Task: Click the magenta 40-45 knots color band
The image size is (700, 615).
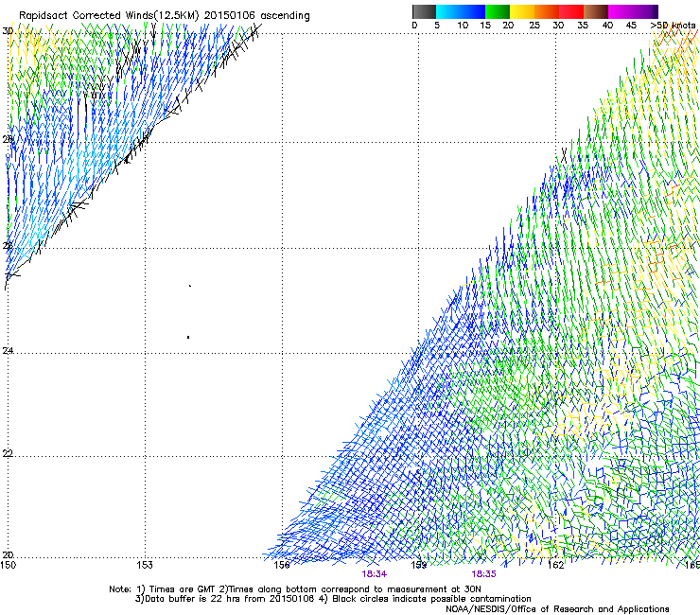Action: [621, 11]
